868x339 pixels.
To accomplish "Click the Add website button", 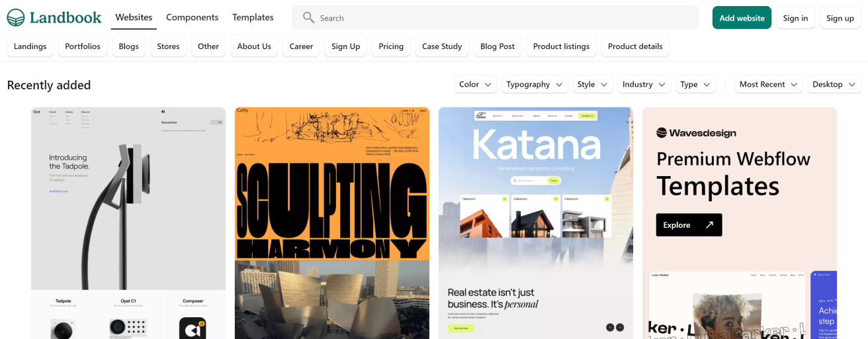I will point(742,18).
